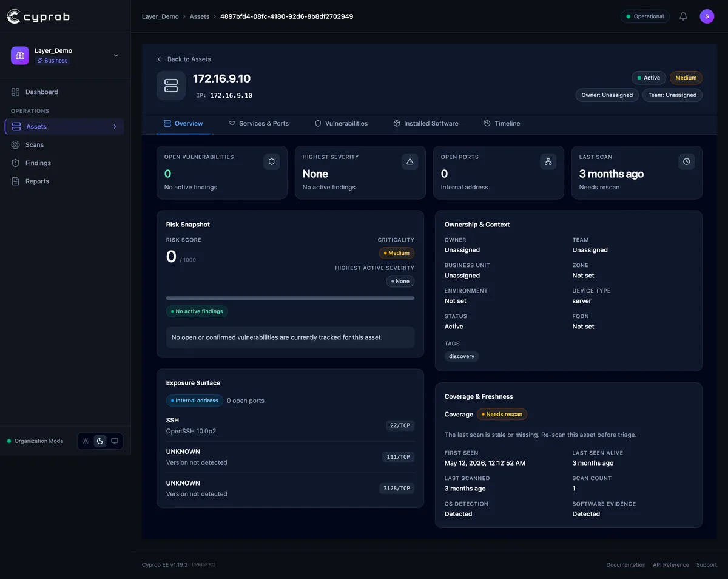Select Assets in the sidebar

64,127
